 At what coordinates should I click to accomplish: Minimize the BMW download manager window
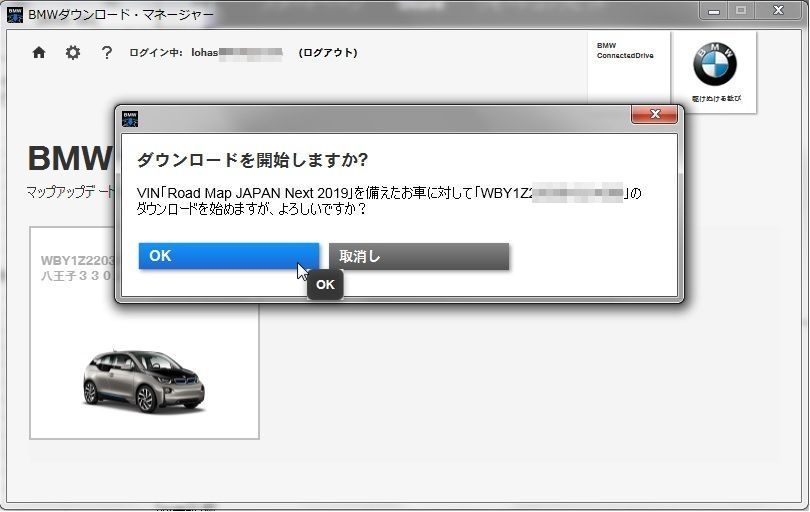pos(714,11)
